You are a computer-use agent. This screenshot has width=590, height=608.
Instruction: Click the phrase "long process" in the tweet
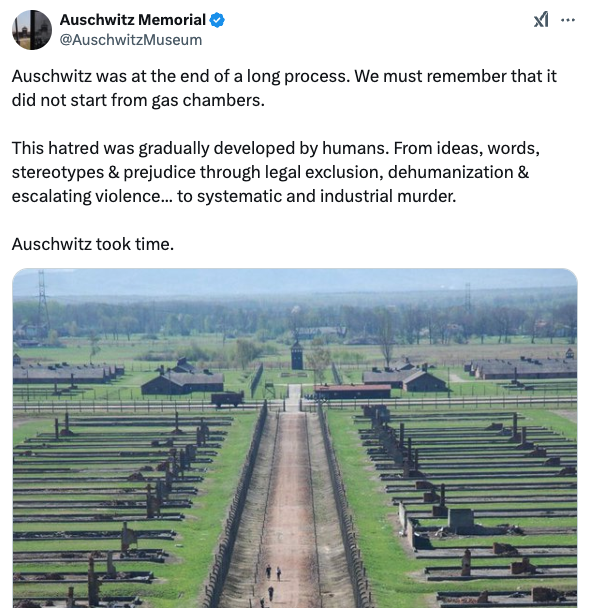coord(298,76)
